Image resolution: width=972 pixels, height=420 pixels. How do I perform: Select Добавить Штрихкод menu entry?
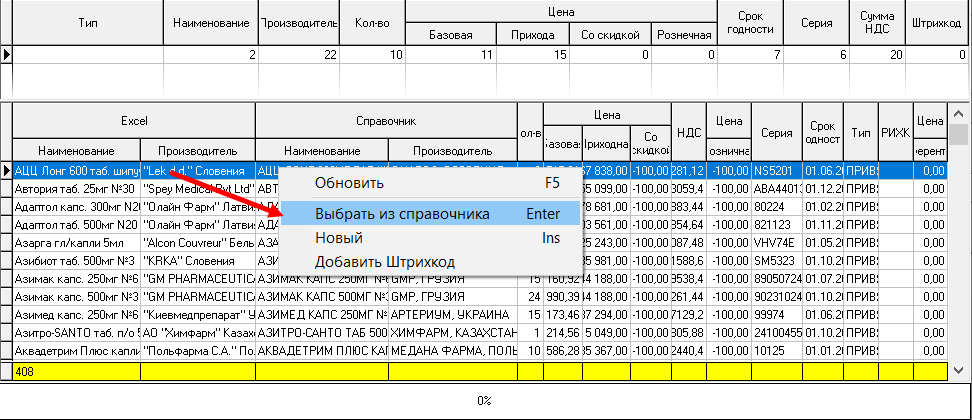pyautogui.click(x=431, y=261)
